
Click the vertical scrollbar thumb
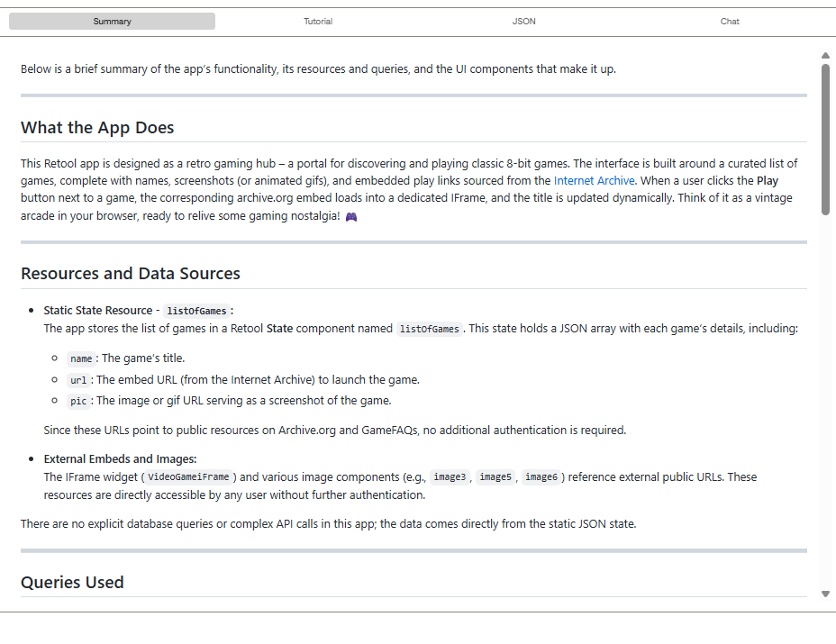[x=825, y=140]
